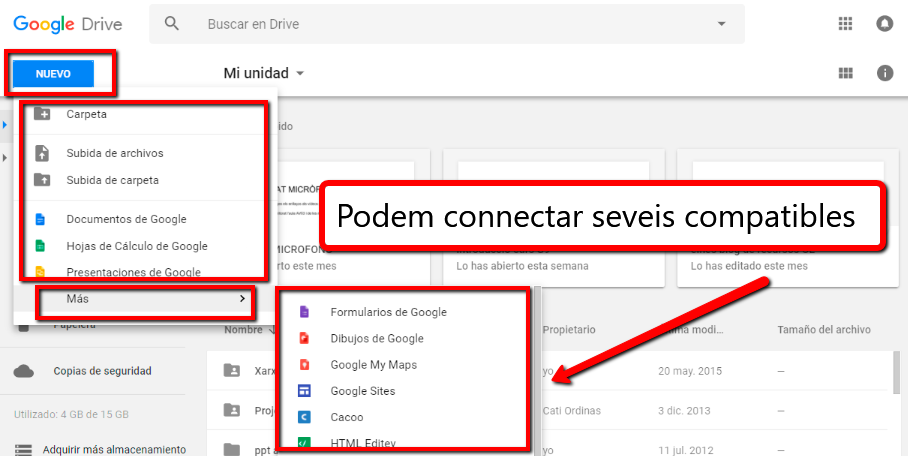
Task: Show details via the info icon
Action: coord(885,73)
